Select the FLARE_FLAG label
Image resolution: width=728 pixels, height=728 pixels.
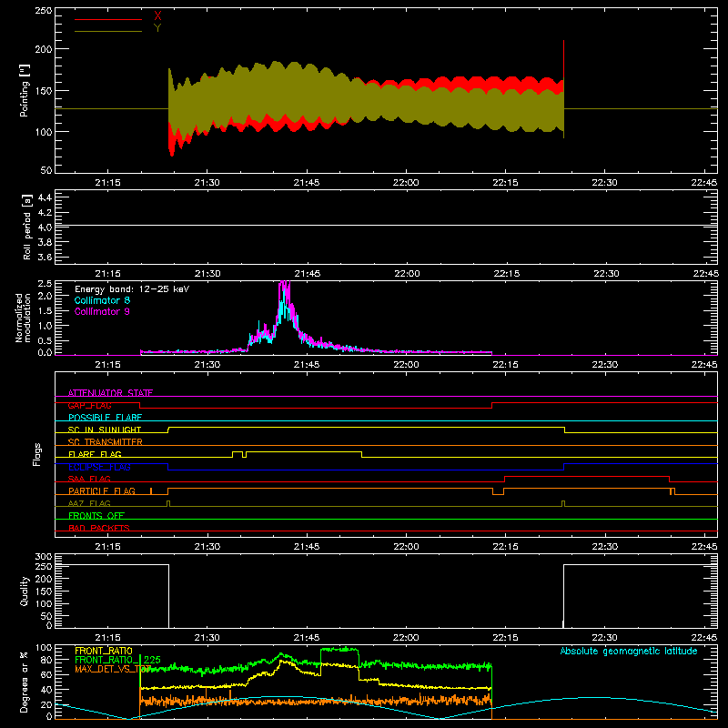[x=95, y=454]
